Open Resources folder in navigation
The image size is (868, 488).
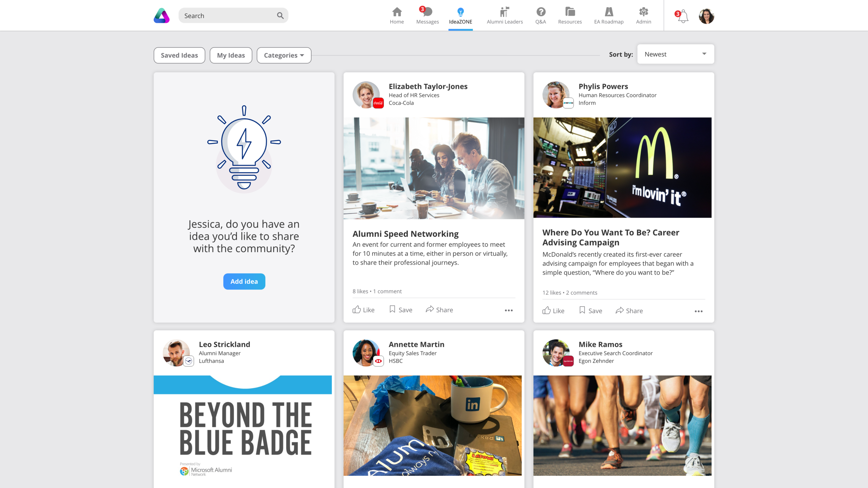[570, 16]
